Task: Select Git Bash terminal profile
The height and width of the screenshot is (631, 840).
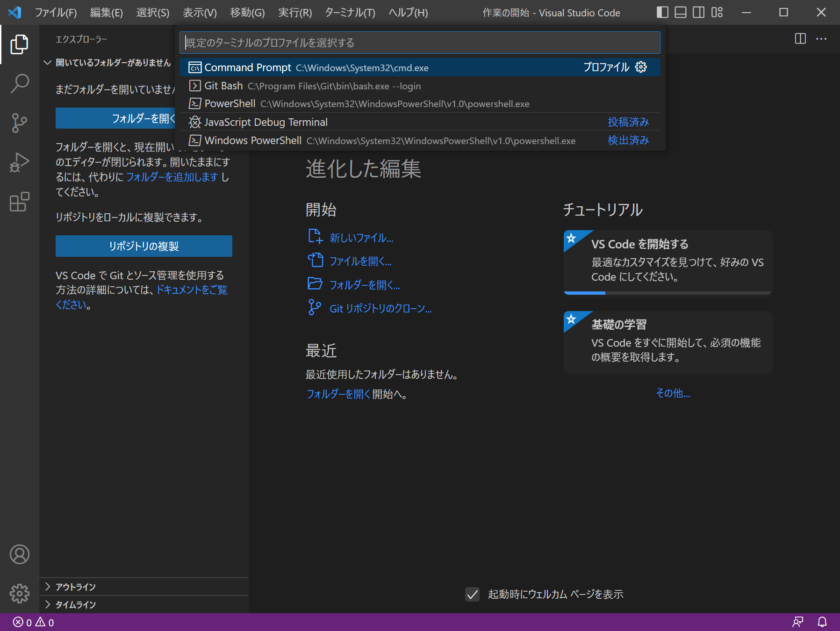Action: coord(420,86)
